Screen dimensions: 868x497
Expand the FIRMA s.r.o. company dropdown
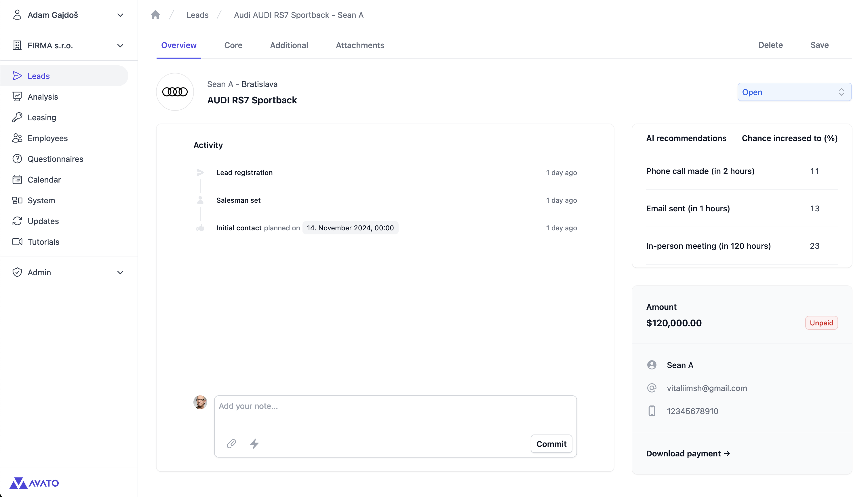pos(120,45)
